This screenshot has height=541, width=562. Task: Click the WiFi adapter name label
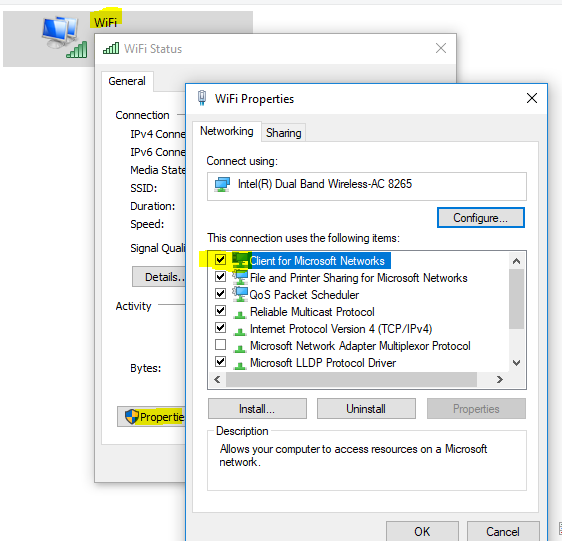click(x=106, y=22)
